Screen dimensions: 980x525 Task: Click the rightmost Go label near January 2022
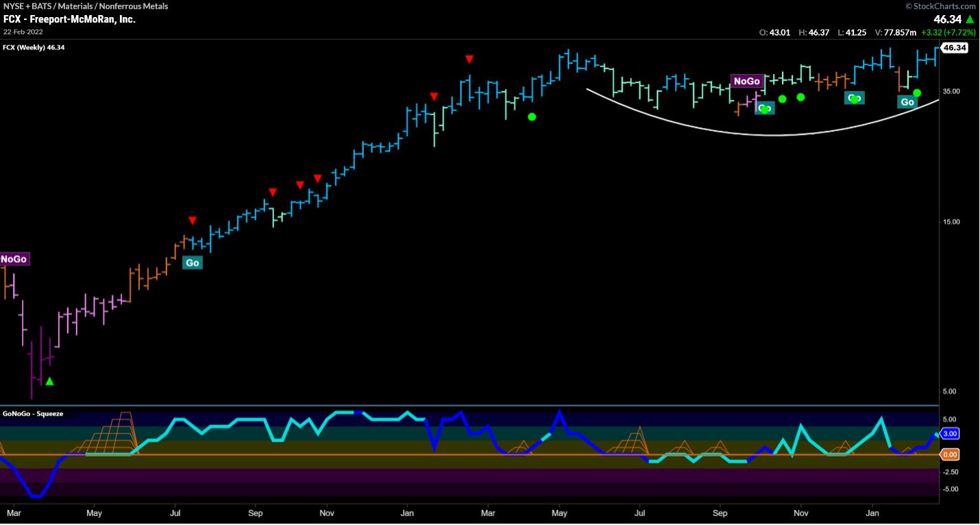907,102
